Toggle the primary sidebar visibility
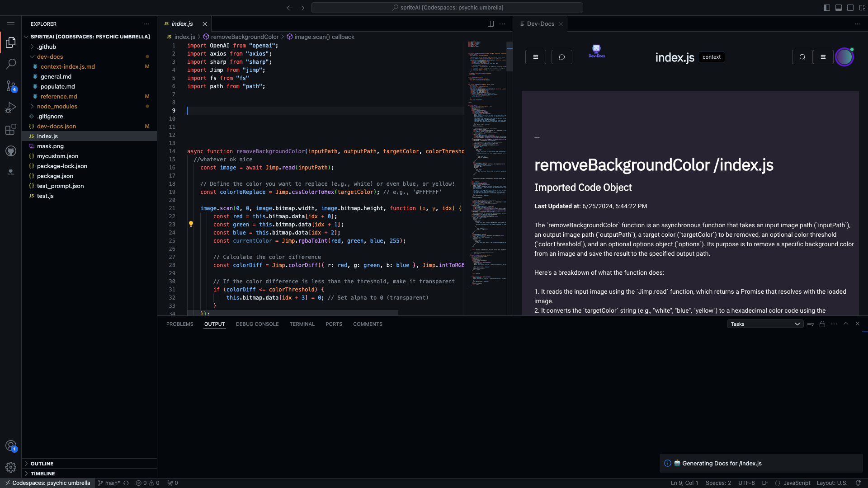This screenshot has width=868, height=488. click(x=827, y=8)
